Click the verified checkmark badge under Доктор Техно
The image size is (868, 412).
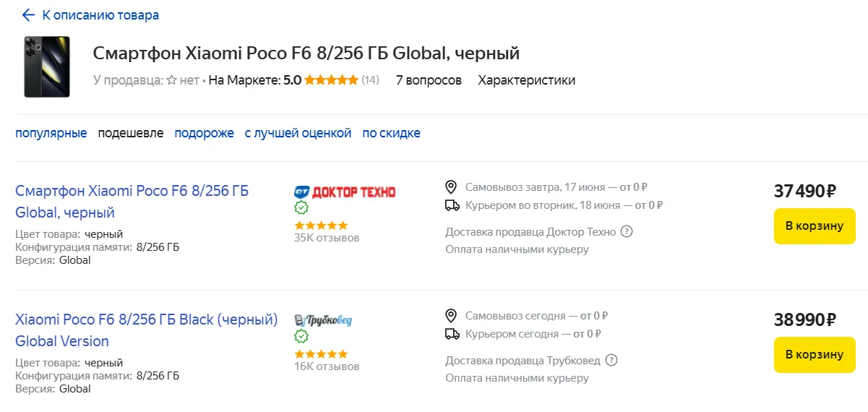coord(301,208)
